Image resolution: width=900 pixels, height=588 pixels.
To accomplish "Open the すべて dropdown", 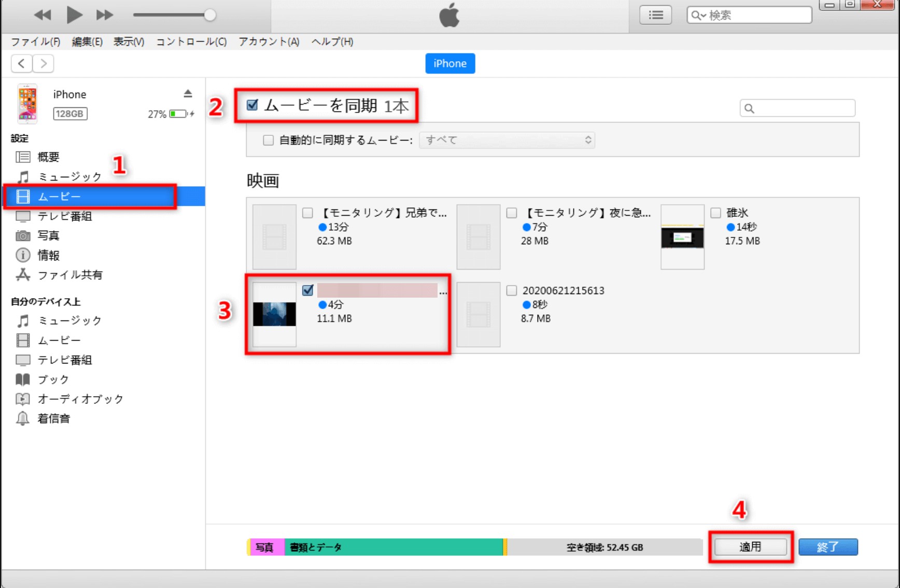I will pos(507,140).
